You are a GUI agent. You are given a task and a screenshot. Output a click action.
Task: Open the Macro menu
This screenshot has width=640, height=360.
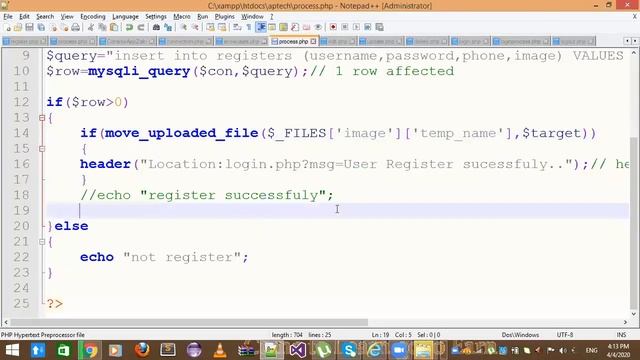182,16
